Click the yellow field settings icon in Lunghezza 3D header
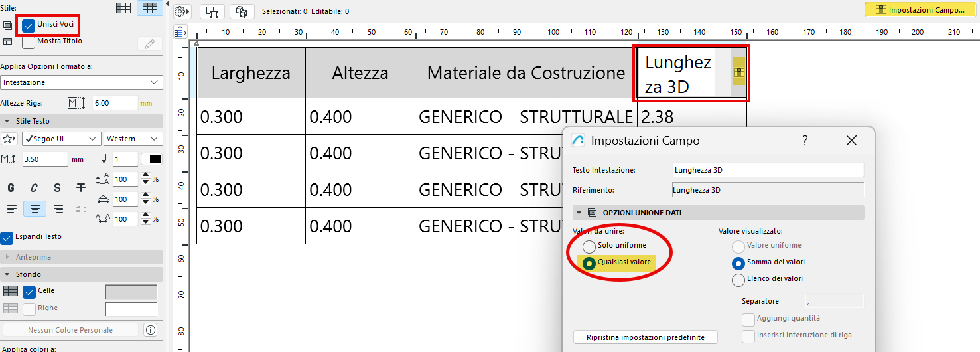Image resolution: width=980 pixels, height=352 pixels. [x=738, y=72]
